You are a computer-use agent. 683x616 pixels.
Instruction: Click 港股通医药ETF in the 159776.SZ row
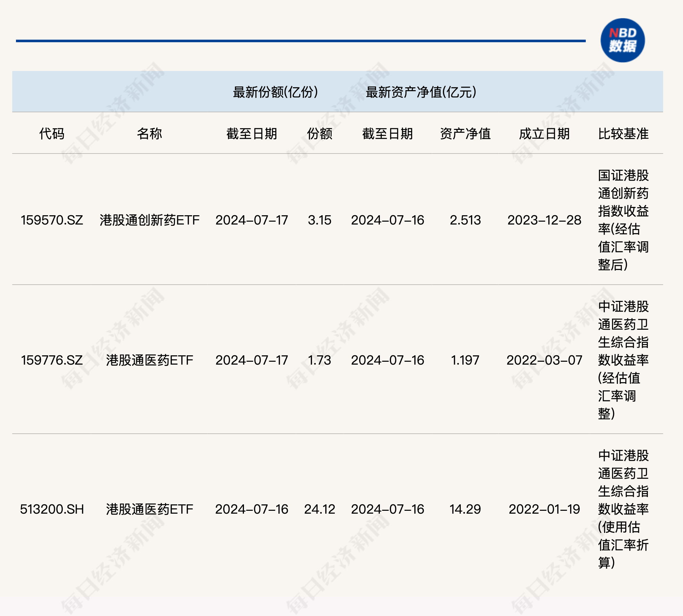(x=150, y=360)
